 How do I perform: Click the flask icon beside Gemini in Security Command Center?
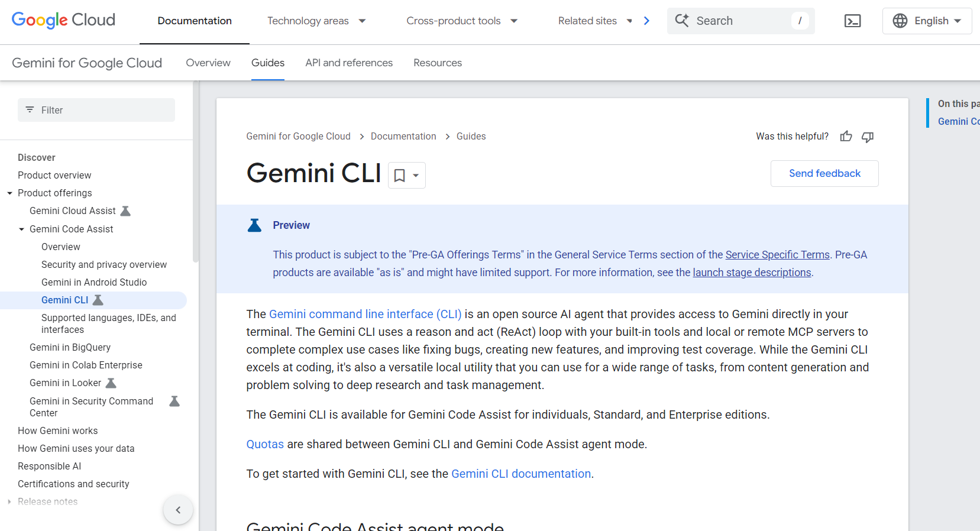point(174,402)
